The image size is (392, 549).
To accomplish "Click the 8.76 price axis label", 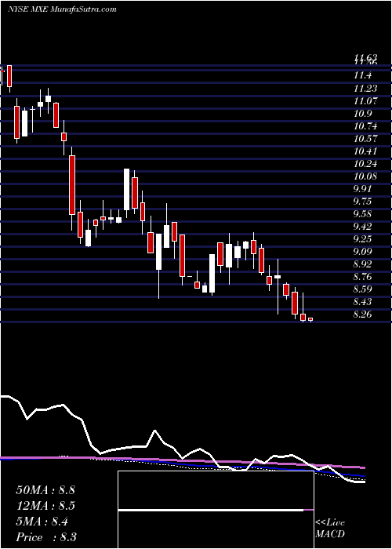I will pos(362,277).
